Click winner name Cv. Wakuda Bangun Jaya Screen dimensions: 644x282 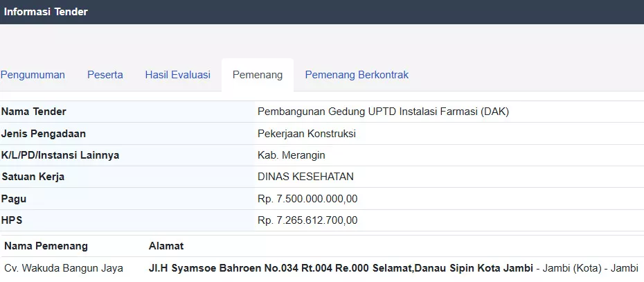coord(63,268)
